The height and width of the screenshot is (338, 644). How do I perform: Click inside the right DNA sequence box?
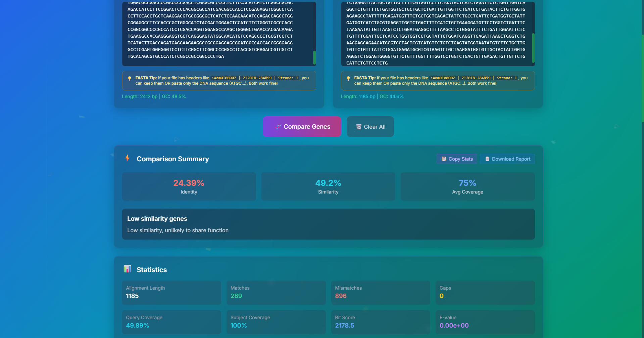436,34
